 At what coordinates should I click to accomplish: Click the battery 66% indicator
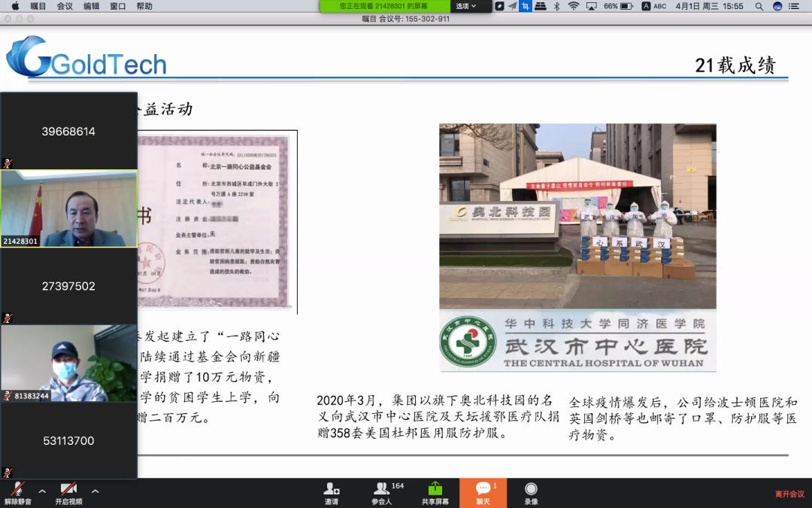[x=618, y=6]
